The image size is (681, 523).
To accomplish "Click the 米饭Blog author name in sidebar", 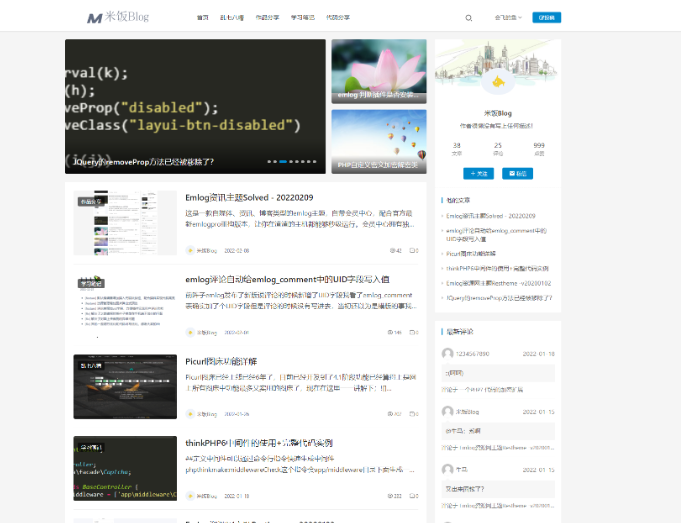I will [498, 113].
